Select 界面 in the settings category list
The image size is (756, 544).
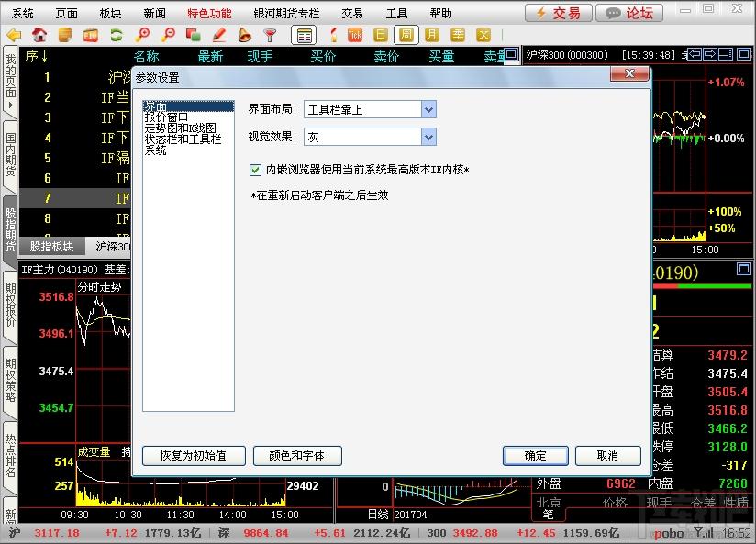(188, 106)
